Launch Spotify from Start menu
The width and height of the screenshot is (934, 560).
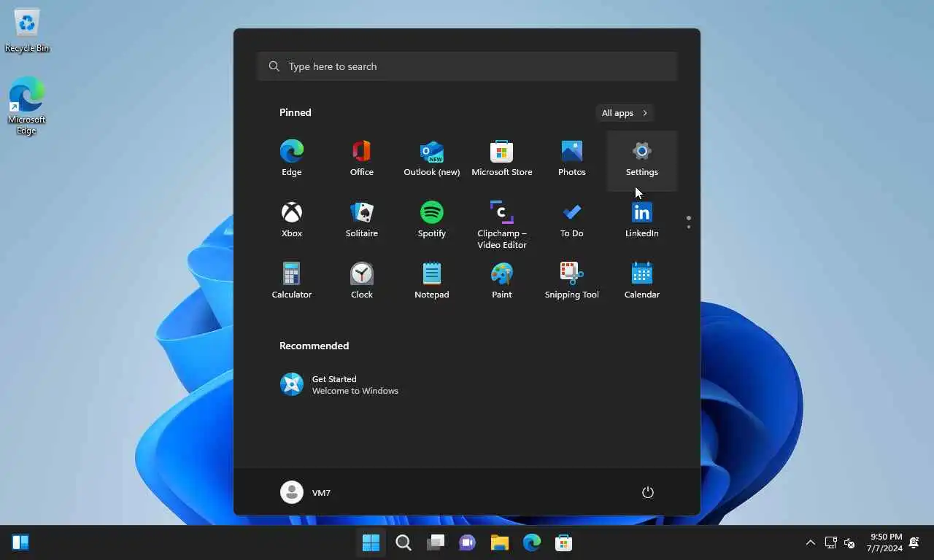(432, 221)
